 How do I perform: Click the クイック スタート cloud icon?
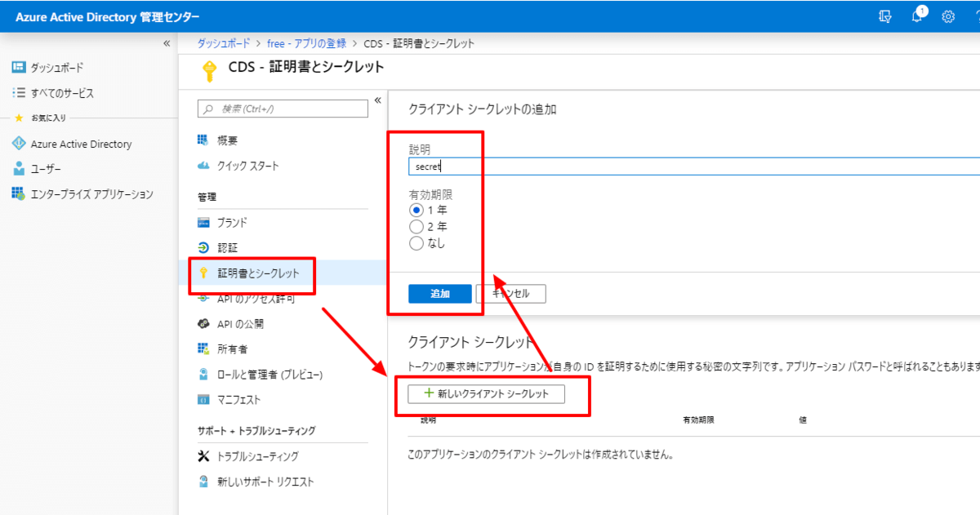pyautogui.click(x=203, y=166)
